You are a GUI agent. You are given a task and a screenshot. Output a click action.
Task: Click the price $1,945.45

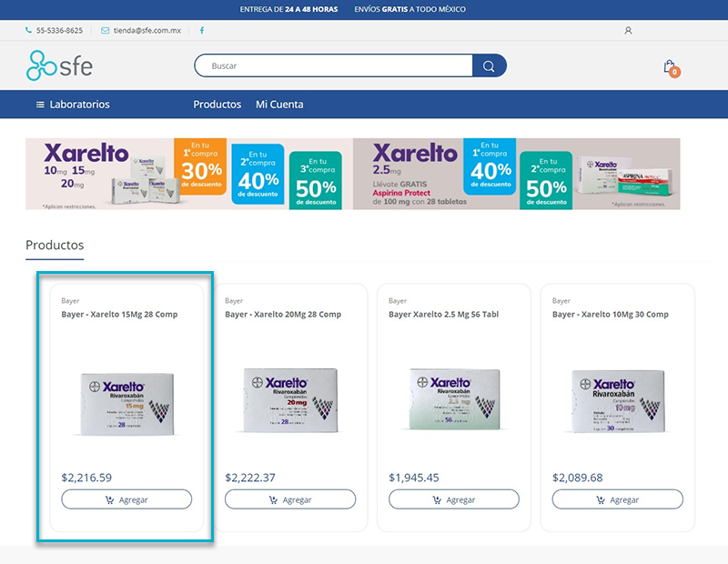(x=414, y=478)
